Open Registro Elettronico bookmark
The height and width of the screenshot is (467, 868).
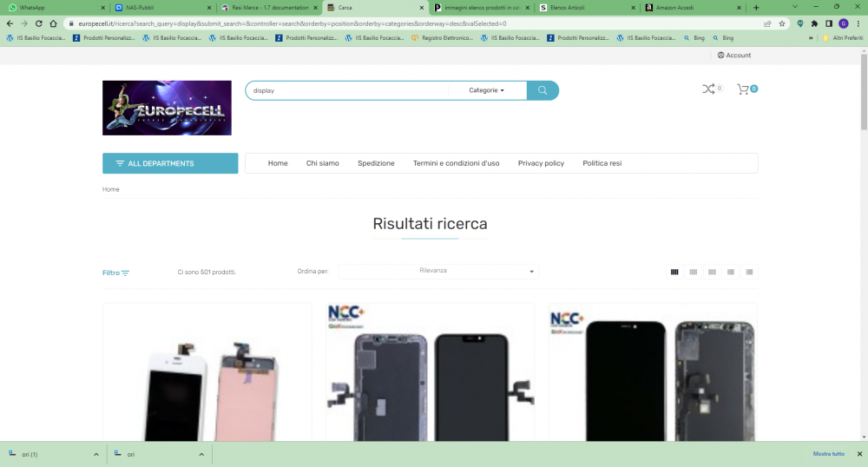coord(443,38)
